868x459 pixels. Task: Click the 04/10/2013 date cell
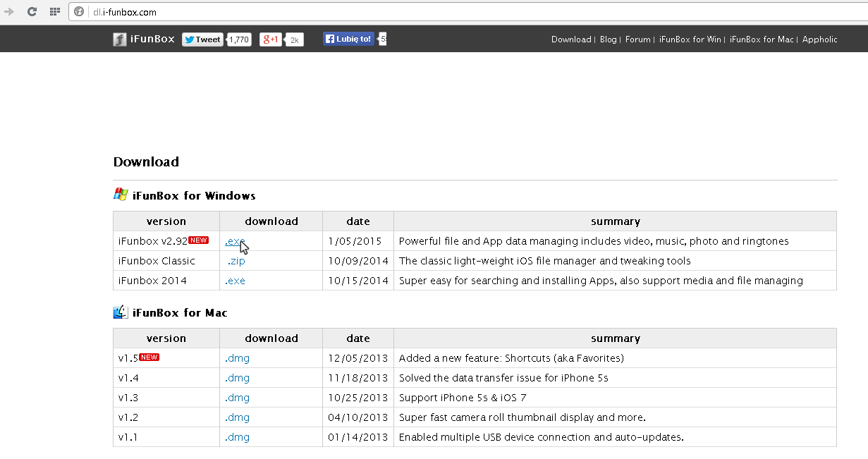(x=358, y=417)
